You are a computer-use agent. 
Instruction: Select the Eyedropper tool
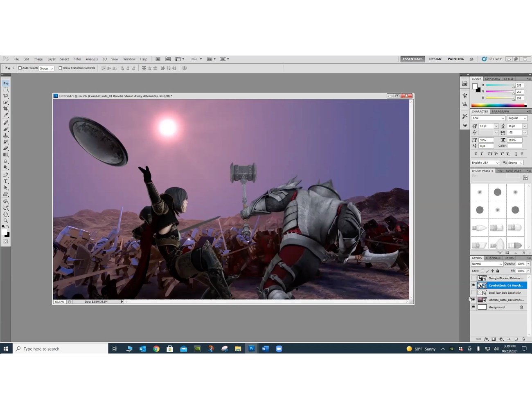tap(6, 115)
